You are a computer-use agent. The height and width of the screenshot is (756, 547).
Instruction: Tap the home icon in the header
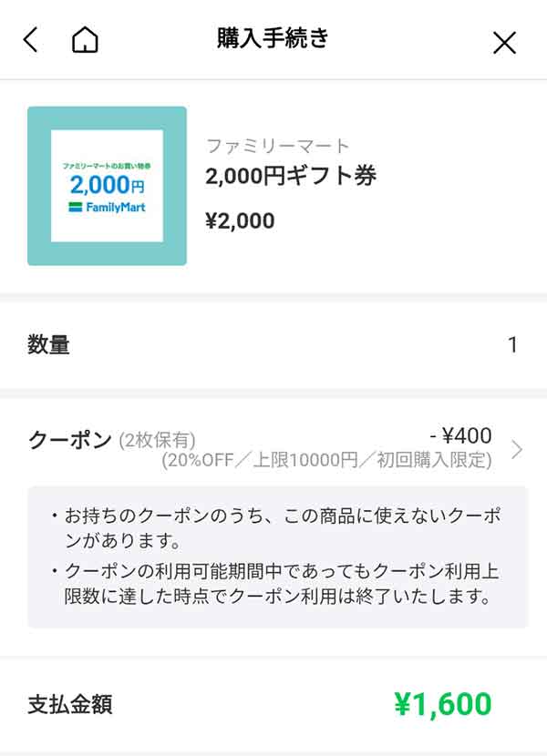tap(85, 40)
